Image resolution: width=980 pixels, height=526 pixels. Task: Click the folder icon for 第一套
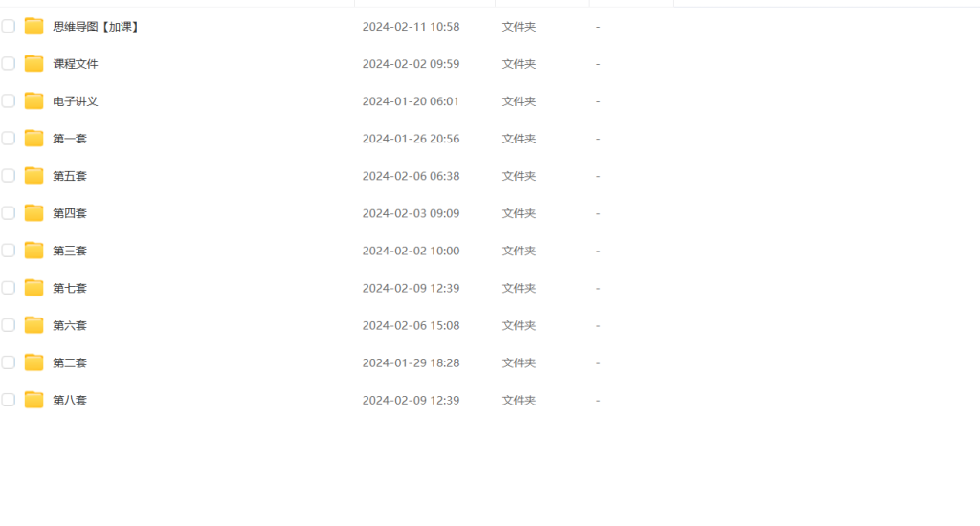33,138
